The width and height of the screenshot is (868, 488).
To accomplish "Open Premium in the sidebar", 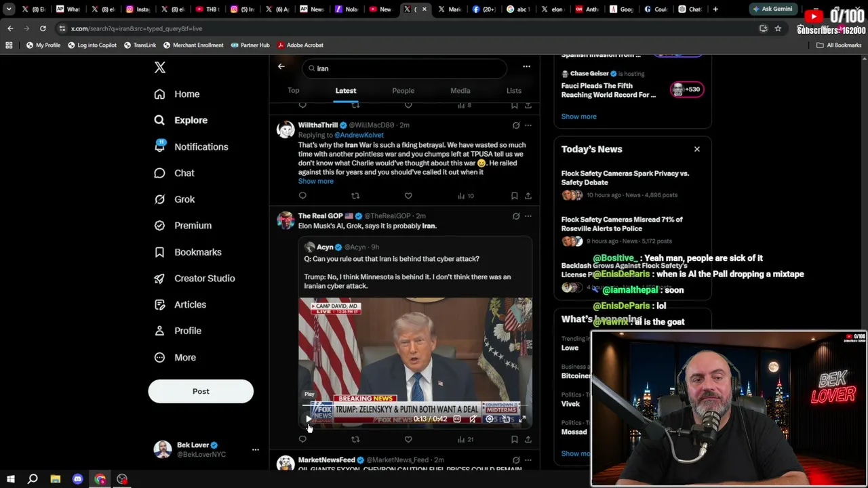I will 183,226.
